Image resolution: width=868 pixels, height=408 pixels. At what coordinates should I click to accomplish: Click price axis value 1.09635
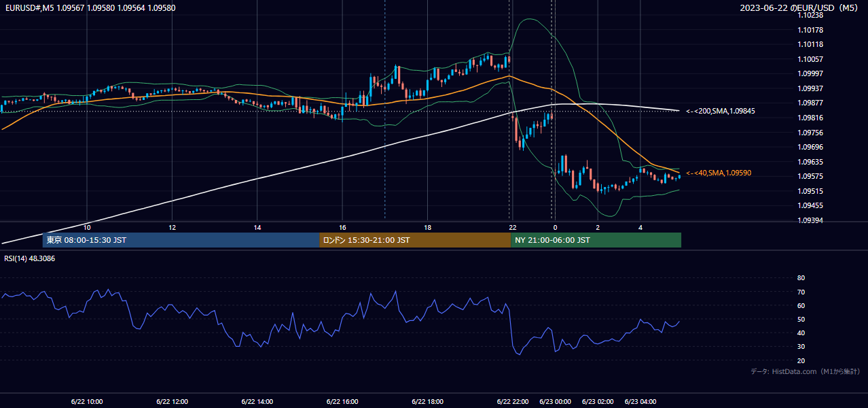coord(810,162)
